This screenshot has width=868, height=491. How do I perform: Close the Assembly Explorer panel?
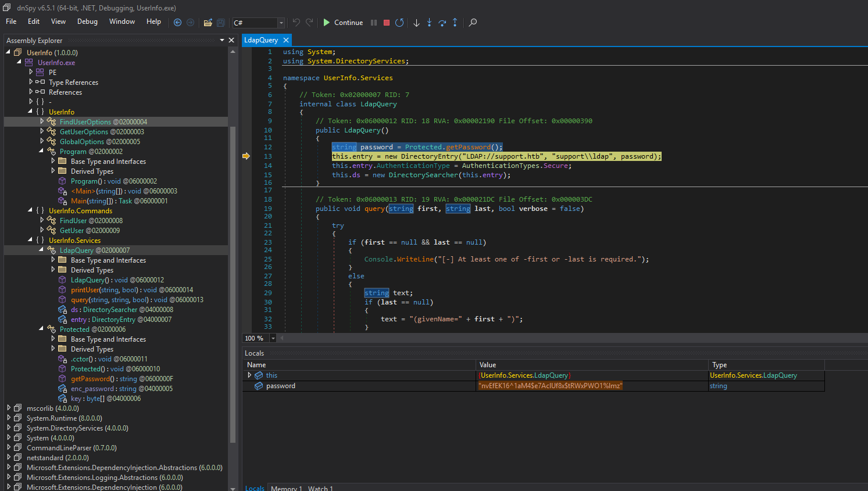click(x=231, y=40)
